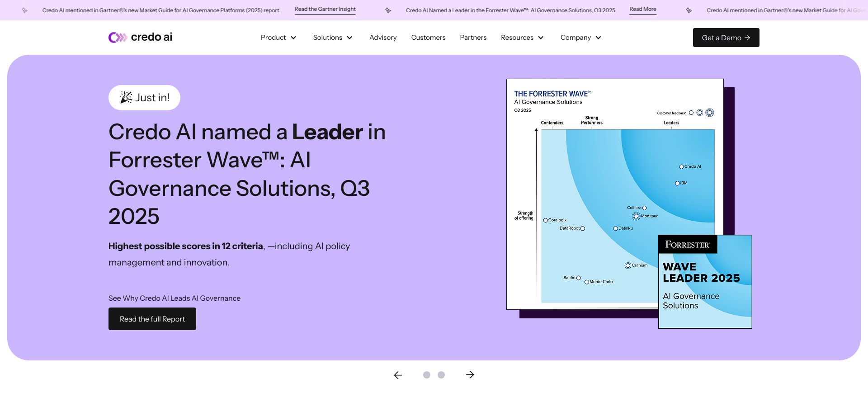
Task: Open the Product dropdown menu
Action: pyautogui.click(x=278, y=38)
